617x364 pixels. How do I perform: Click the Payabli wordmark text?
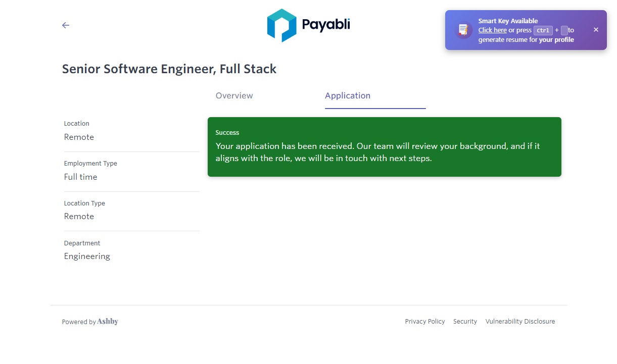pos(325,25)
